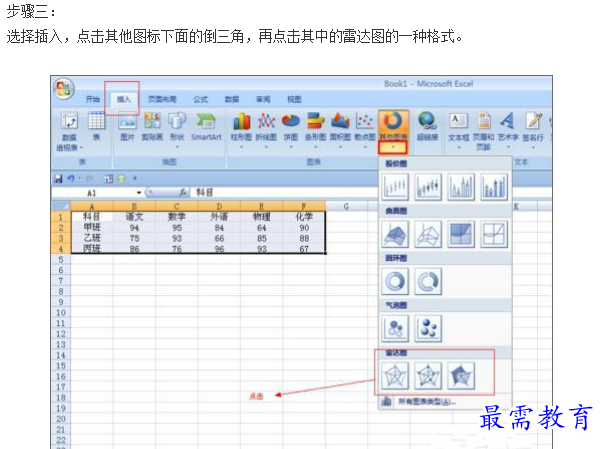Click Save in the quick access toolbar

[x=59, y=179]
